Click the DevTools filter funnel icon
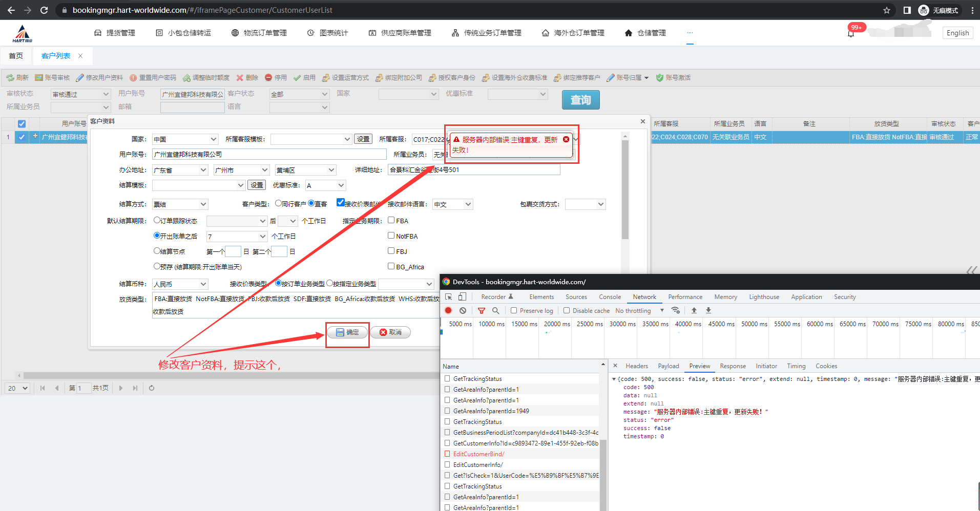The width and height of the screenshot is (980, 511). 481,310
